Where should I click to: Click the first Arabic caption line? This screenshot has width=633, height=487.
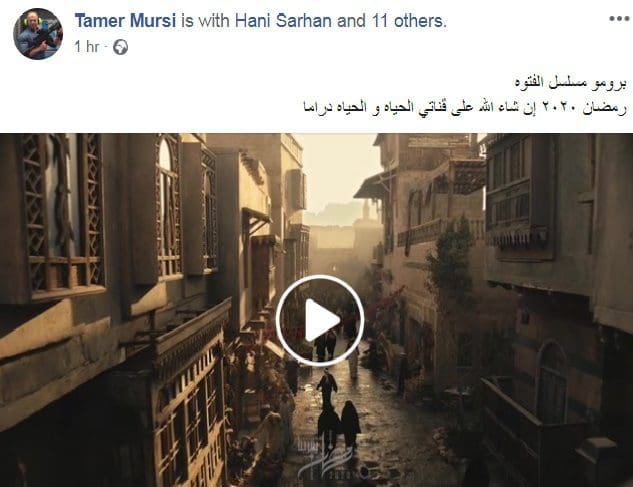pyautogui.click(x=570, y=83)
